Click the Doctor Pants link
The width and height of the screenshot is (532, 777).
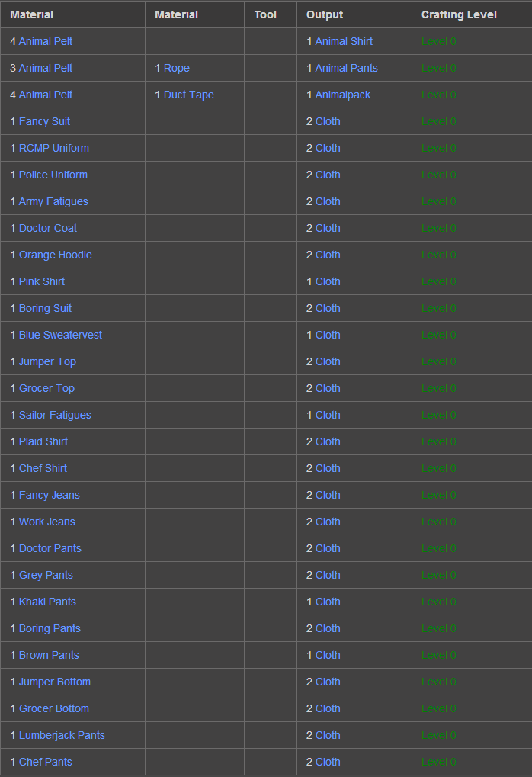point(50,550)
